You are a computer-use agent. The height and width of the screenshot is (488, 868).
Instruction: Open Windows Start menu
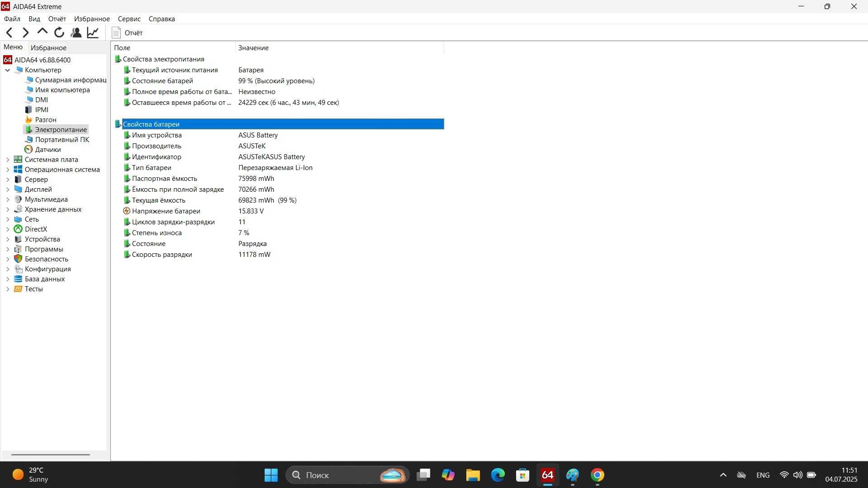(271, 475)
